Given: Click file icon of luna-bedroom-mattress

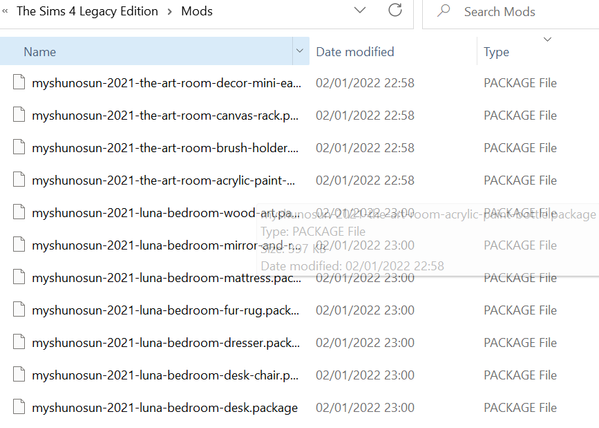Looking at the screenshot, I should 19,277.
